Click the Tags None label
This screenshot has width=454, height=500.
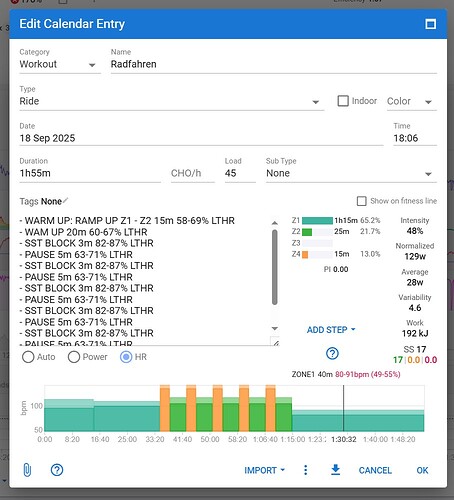point(41,201)
